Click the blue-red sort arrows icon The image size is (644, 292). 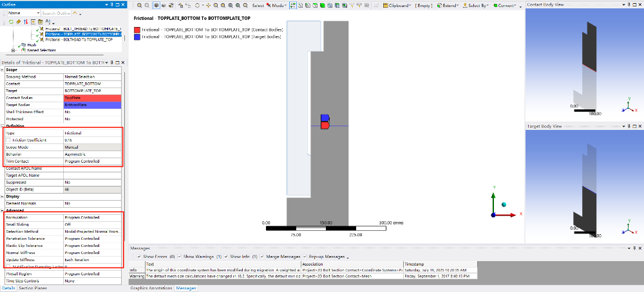tap(26, 22)
